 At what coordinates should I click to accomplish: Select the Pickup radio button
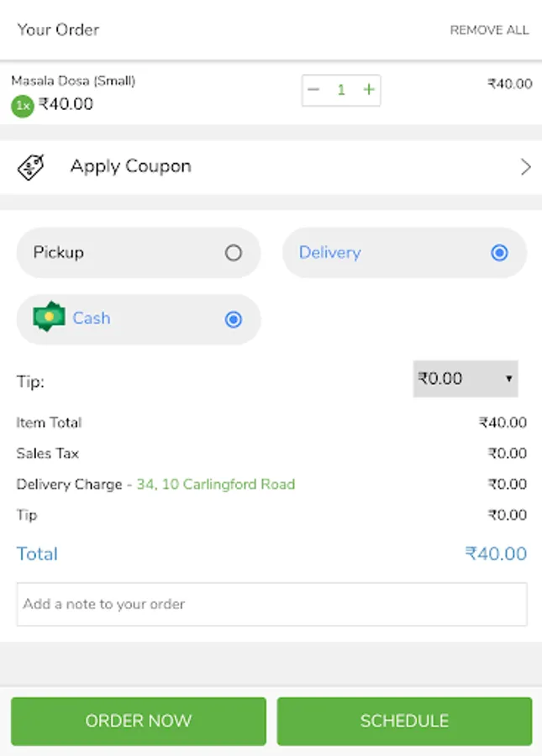(234, 253)
